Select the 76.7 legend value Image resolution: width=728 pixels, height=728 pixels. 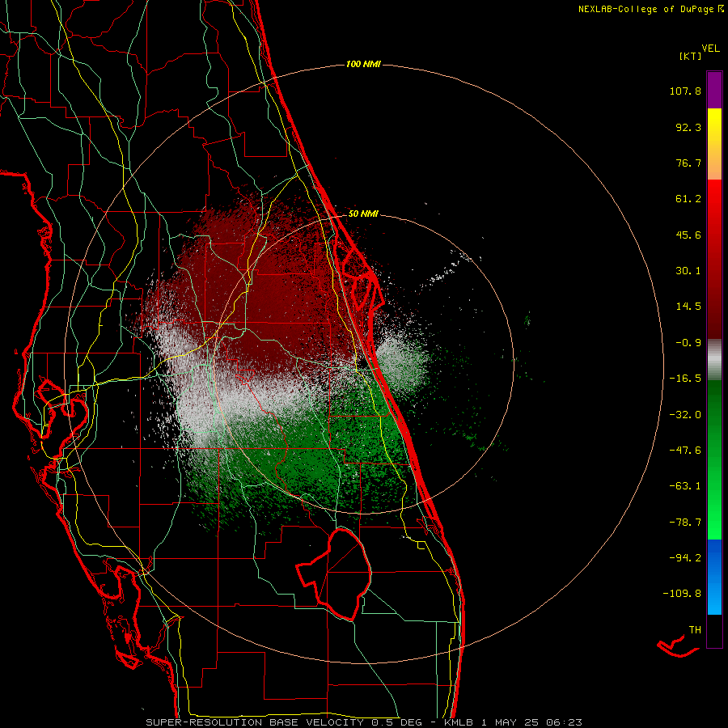pyautogui.click(x=688, y=163)
